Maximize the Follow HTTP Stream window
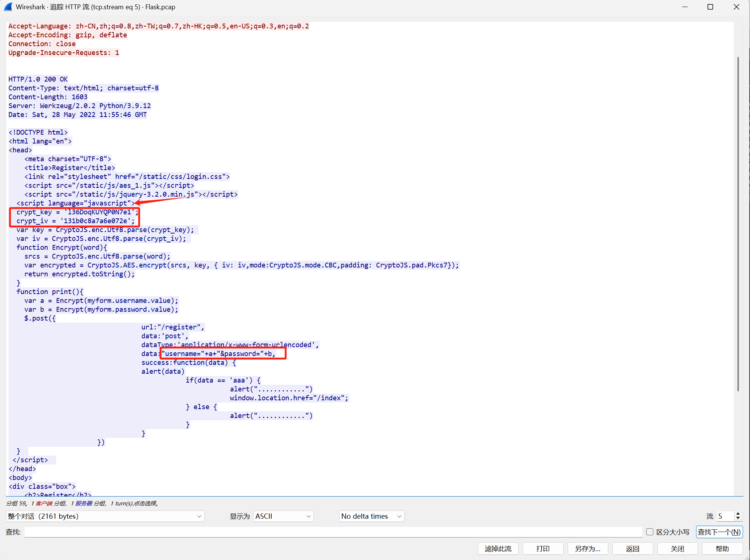Screen dimensions: 750x560 (x=710, y=7)
